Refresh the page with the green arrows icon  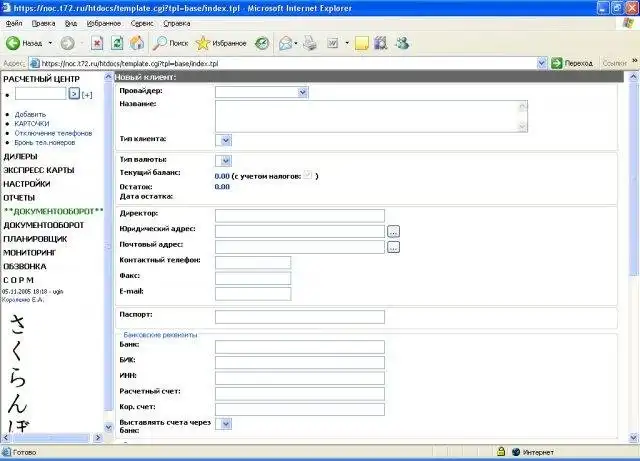117,43
